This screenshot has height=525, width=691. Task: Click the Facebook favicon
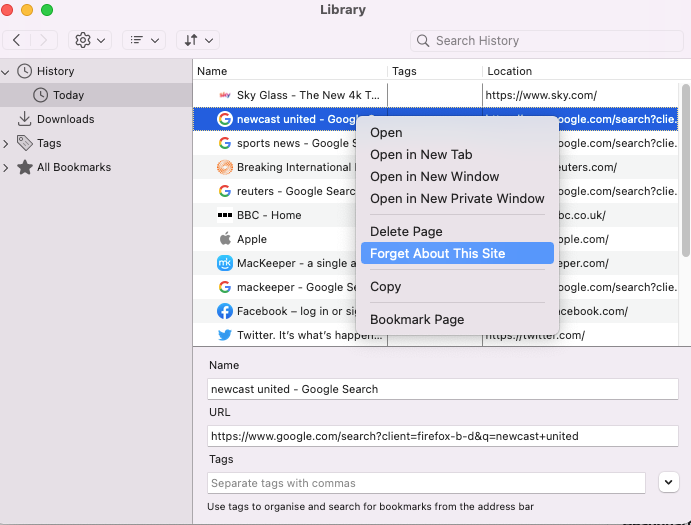pos(225,311)
